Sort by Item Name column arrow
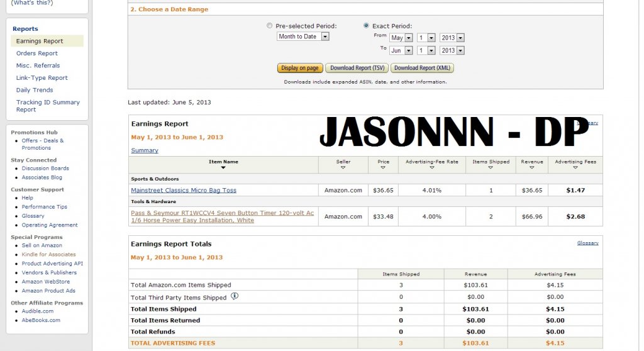The height and width of the screenshot is (351, 644). tap(223, 168)
